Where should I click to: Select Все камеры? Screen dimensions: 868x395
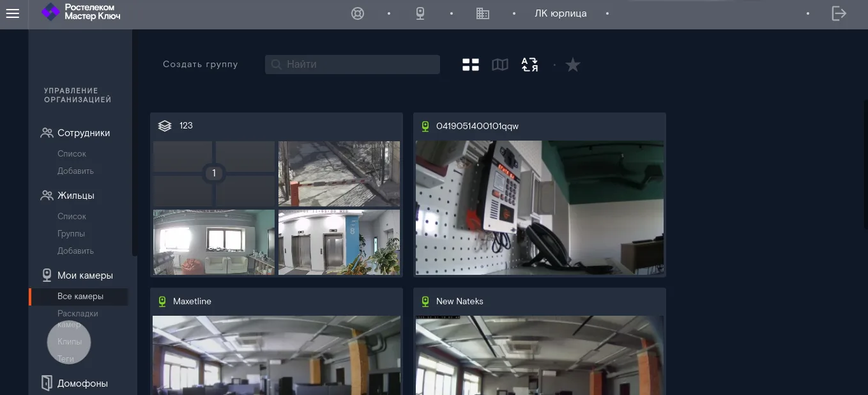click(x=80, y=296)
